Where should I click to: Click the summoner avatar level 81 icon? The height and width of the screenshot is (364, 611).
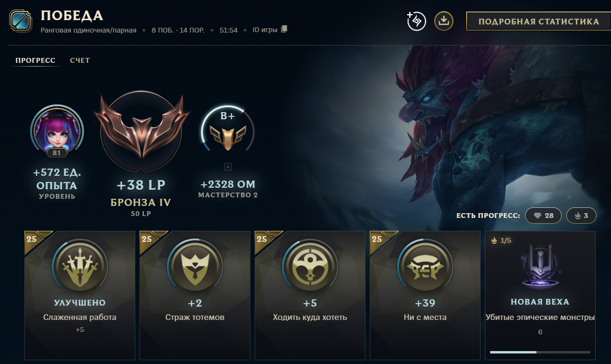coord(57,128)
